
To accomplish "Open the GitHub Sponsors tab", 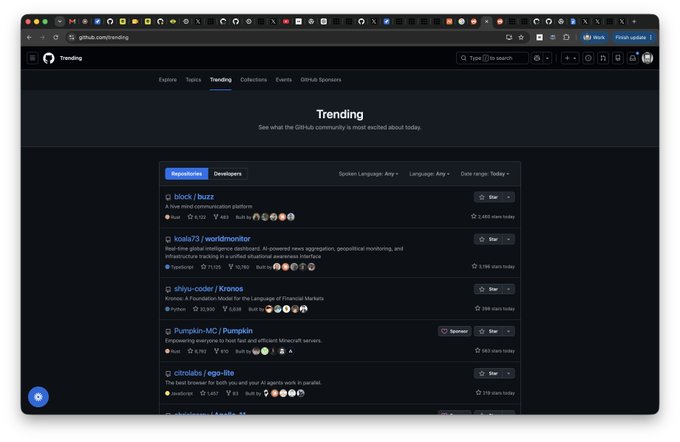I will coord(321,80).
